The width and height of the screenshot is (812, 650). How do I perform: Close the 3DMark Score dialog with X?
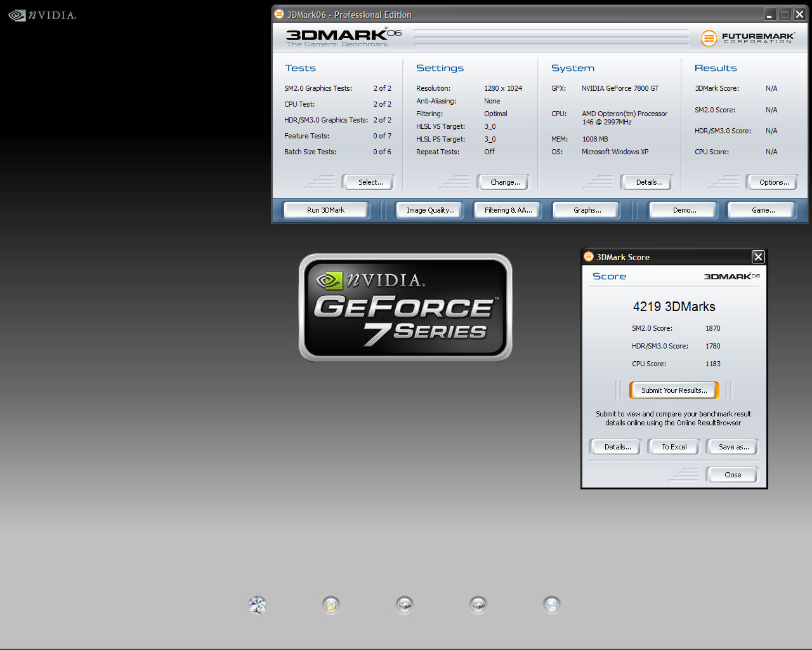click(x=758, y=256)
